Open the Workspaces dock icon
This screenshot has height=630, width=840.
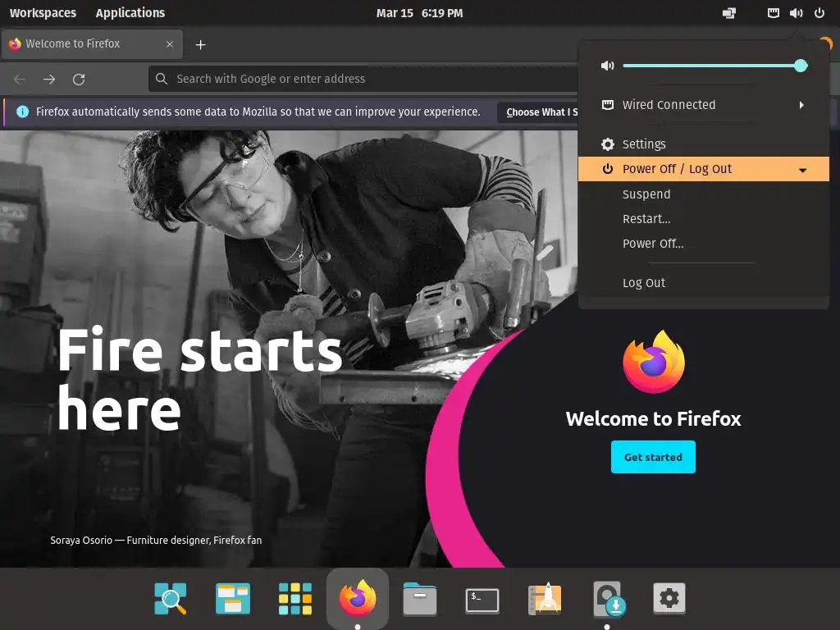(x=232, y=598)
